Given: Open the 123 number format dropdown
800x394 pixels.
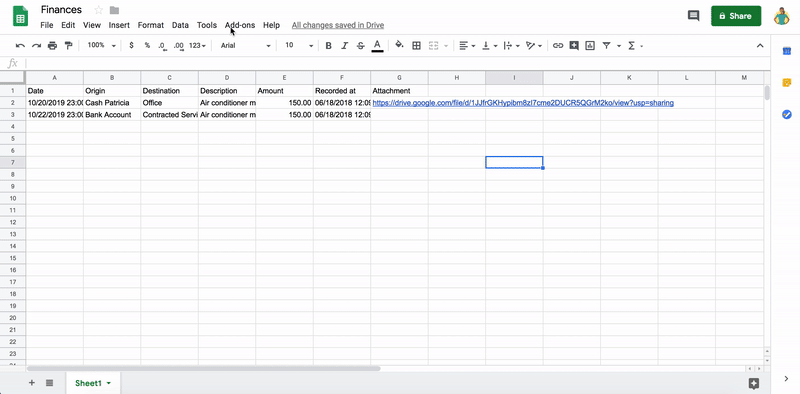Looking at the screenshot, I should coord(197,45).
